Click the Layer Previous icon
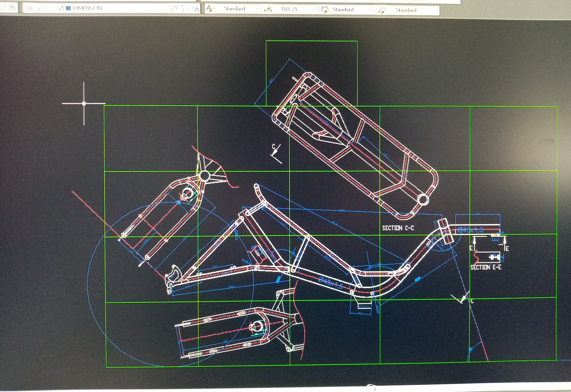 click(x=185, y=9)
